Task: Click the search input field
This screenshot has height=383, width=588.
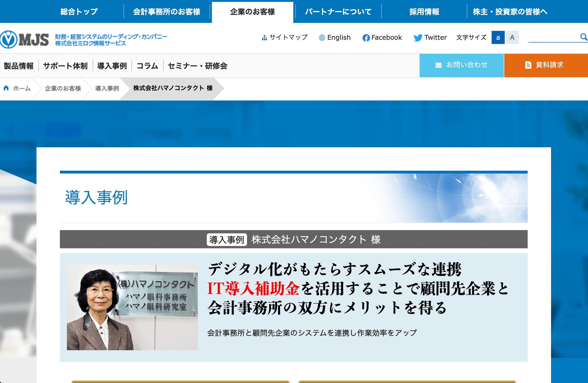Action: click(x=553, y=37)
